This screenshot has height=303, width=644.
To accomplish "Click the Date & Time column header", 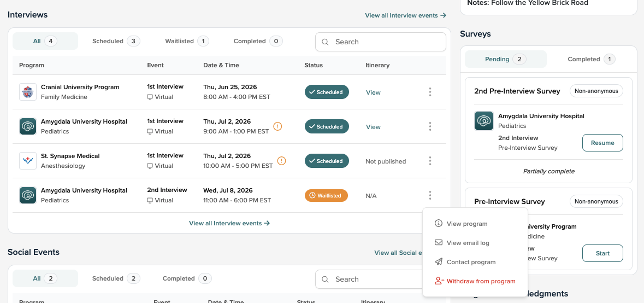I will click(221, 66).
